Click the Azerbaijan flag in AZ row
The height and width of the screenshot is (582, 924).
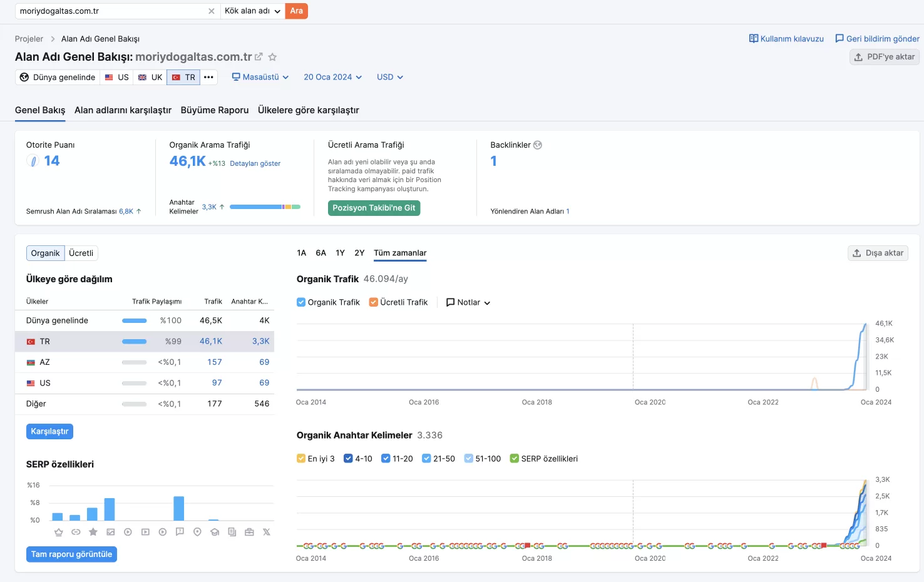pos(31,362)
